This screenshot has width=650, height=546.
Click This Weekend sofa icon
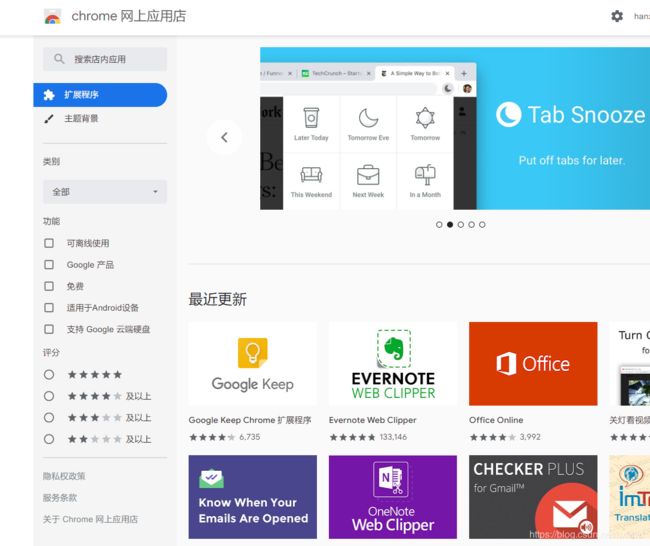[x=311, y=175]
